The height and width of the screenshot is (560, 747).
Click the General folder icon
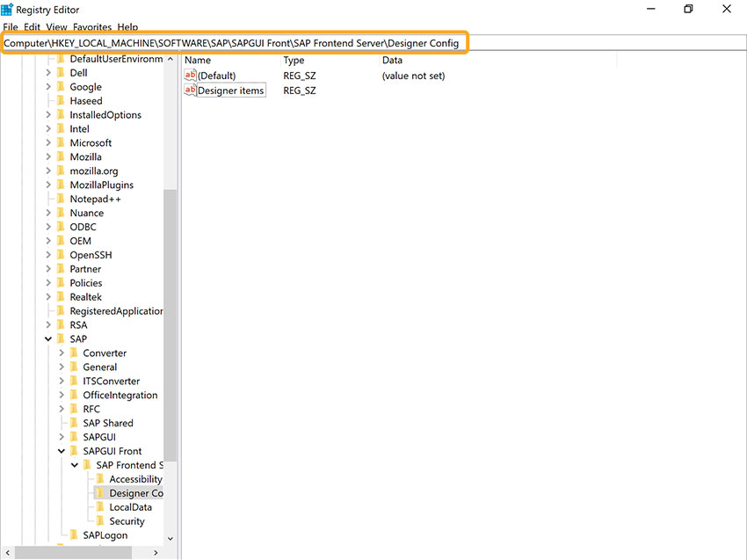74,367
